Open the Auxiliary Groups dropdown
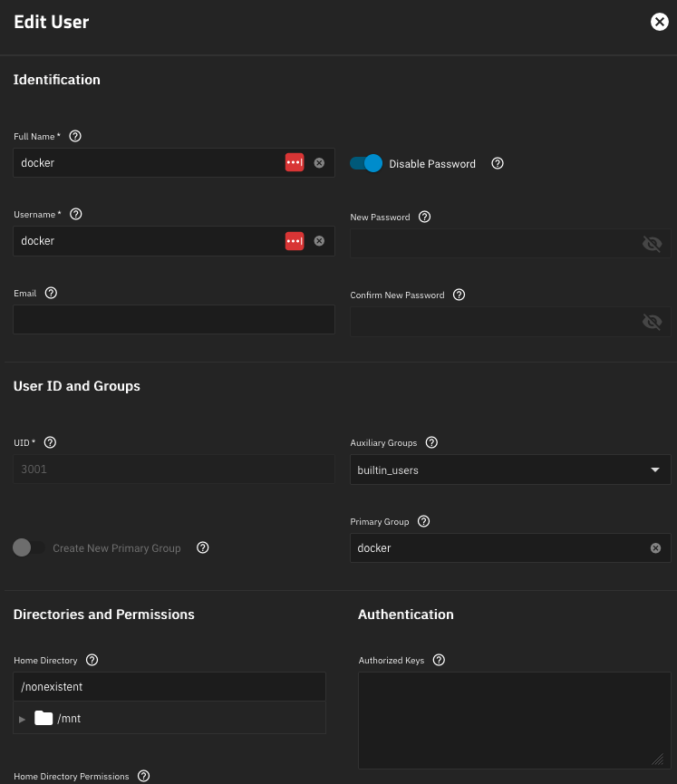The height and width of the screenshot is (784, 677). pos(654,470)
